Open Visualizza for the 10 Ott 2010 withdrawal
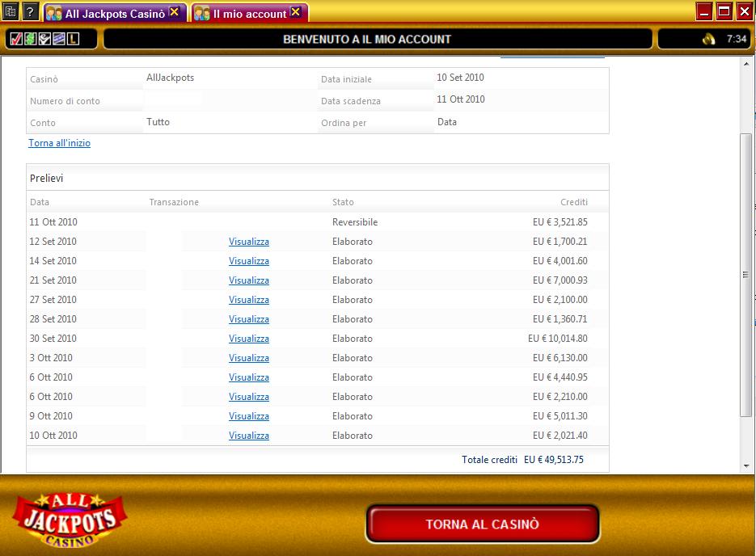Viewport: 756px width, 556px height. pos(249,436)
